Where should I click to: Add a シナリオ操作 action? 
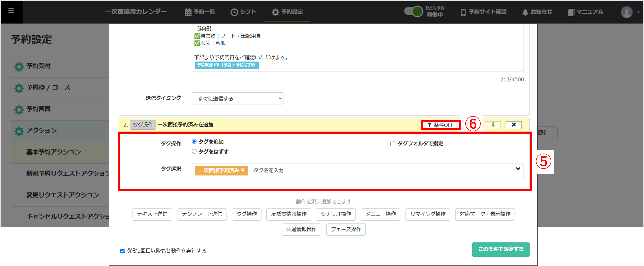tap(336, 214)
